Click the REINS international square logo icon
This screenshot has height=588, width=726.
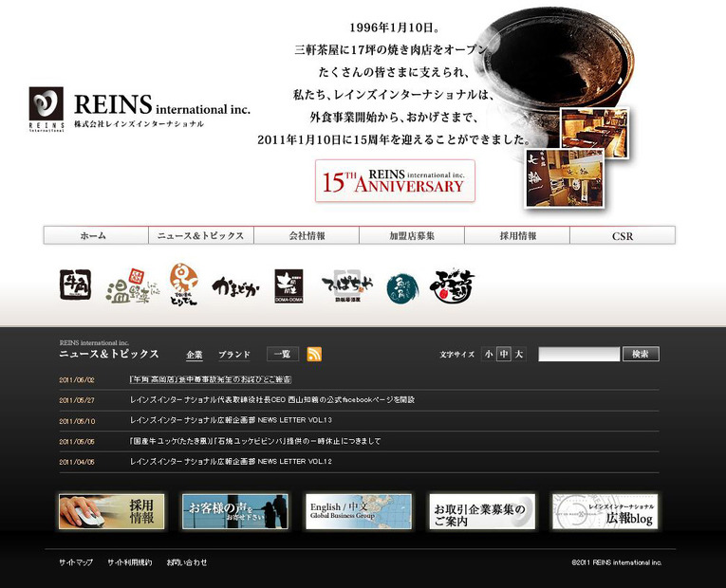(x=47, y=109)
